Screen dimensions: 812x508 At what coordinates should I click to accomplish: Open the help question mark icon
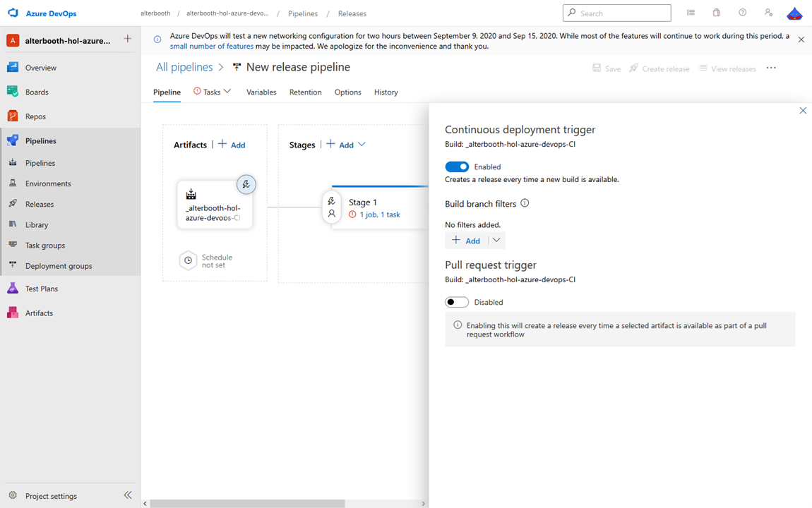coord(743,13)
